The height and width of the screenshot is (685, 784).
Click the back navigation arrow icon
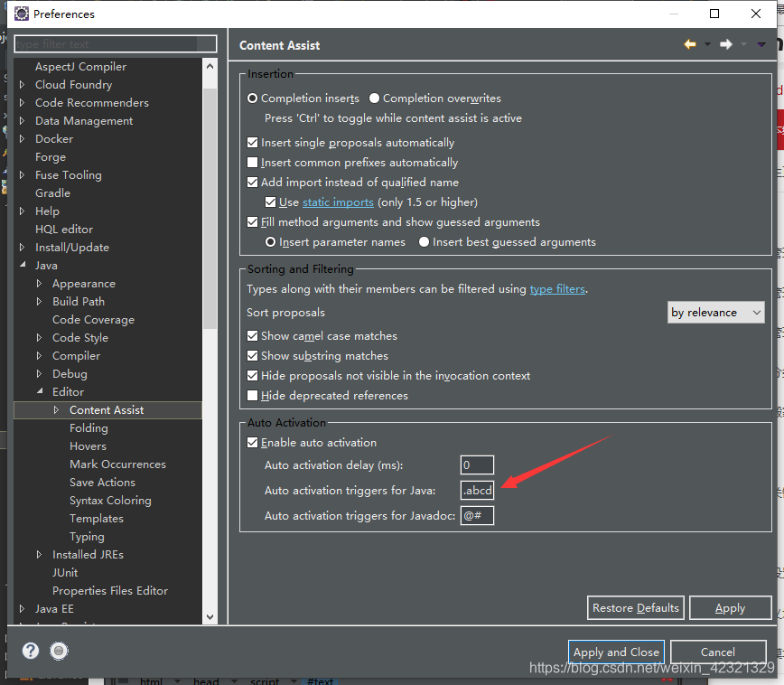(x=690, y=44)
